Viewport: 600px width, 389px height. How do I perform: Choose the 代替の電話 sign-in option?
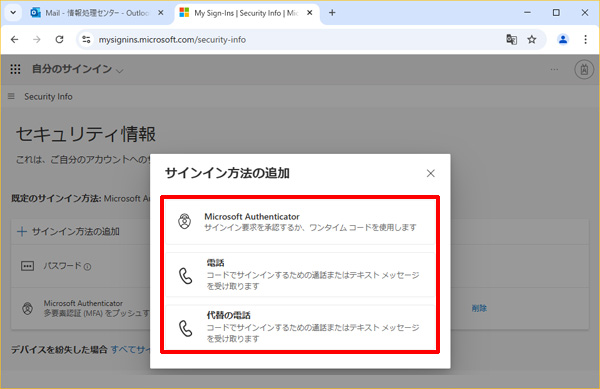tap(300, 327)
